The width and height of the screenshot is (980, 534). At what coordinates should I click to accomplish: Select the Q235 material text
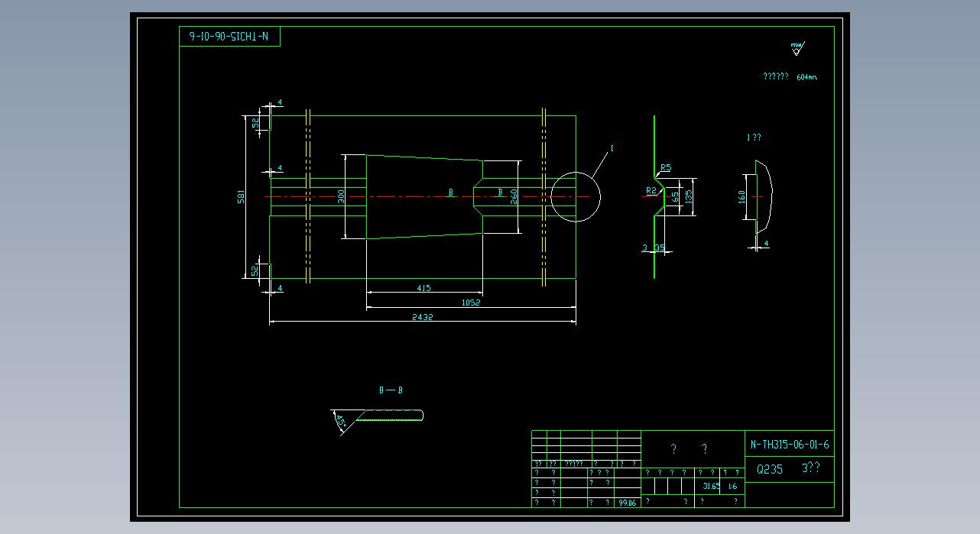[x=770, y=470]
